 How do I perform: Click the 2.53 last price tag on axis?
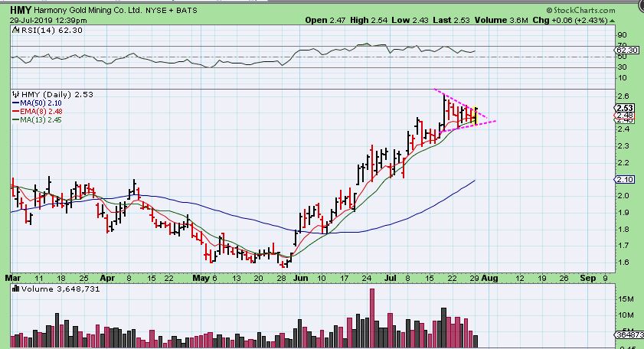pos(625,108)
